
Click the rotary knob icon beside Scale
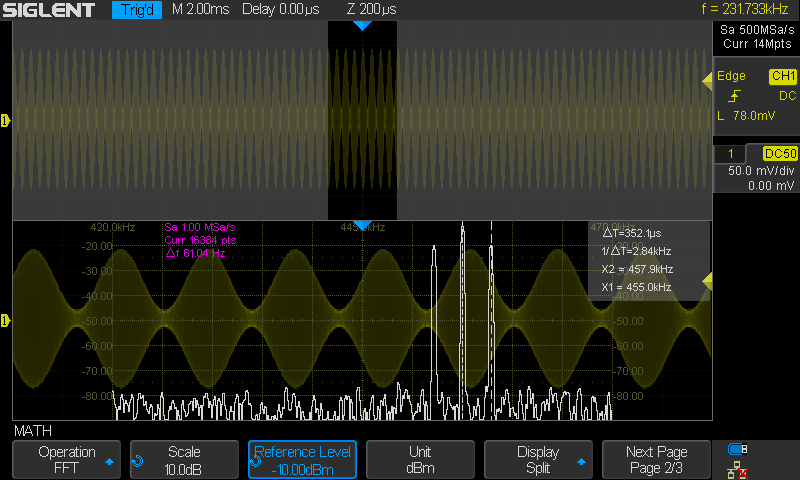click(138, 460)
